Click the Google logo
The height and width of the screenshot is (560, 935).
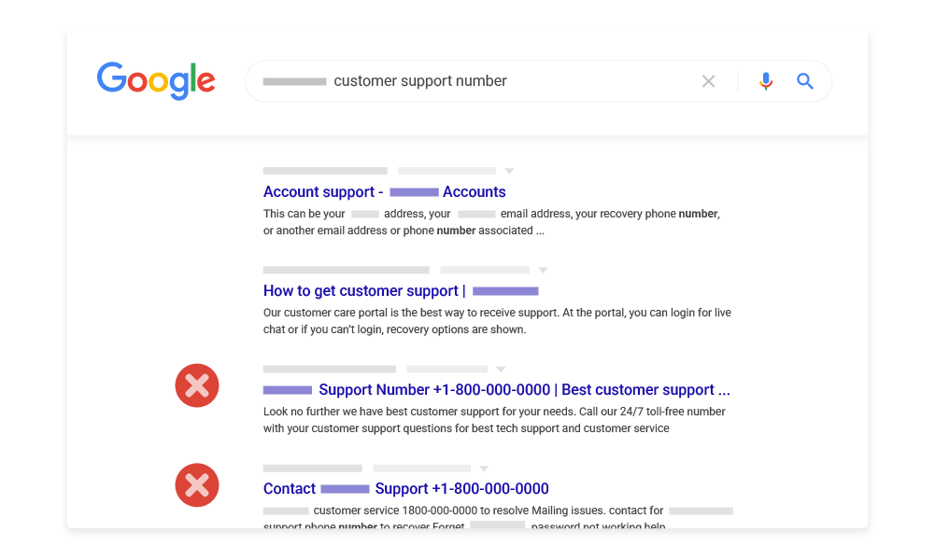pos(156,81)
